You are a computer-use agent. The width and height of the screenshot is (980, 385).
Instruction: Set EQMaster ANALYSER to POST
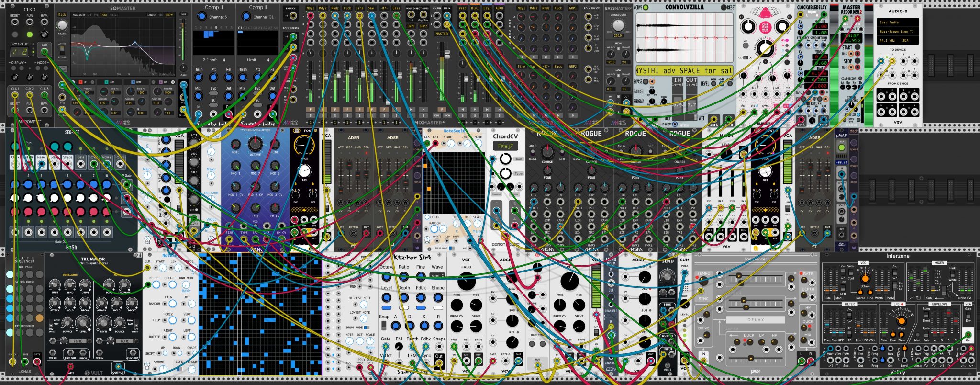104,15
